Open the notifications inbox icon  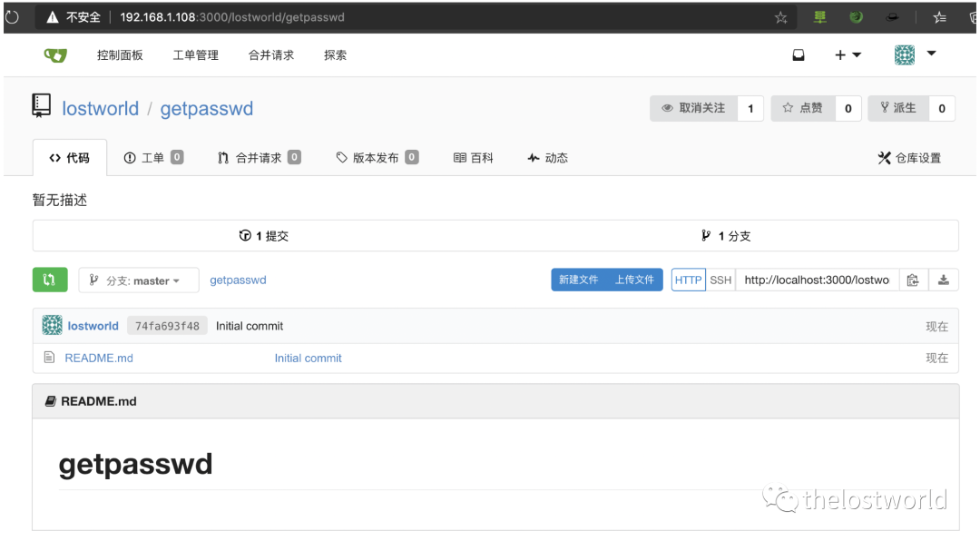click(x=799, y=55)
